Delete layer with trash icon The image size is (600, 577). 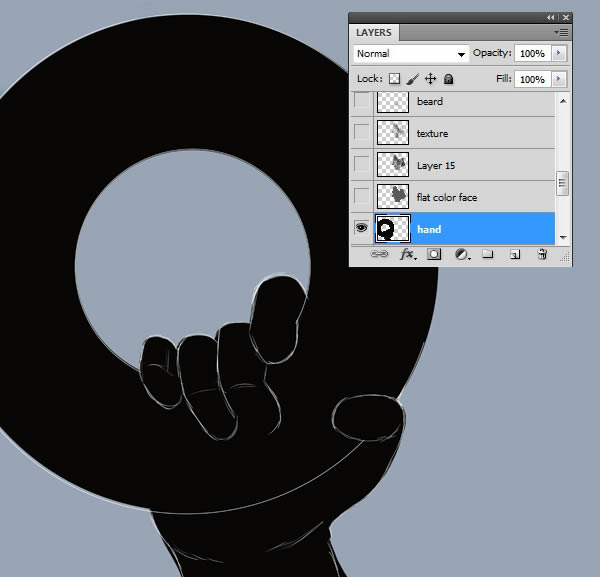tap(542, 254)
